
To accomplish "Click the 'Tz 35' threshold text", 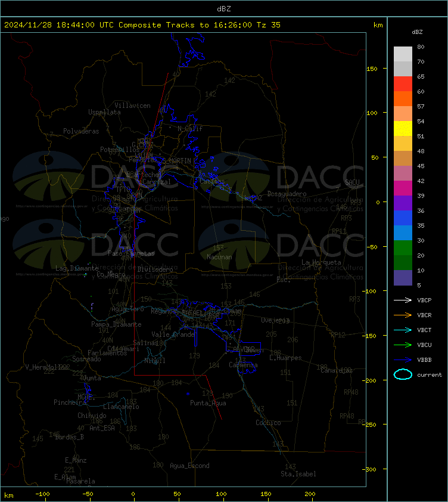I will click(269, 24).
